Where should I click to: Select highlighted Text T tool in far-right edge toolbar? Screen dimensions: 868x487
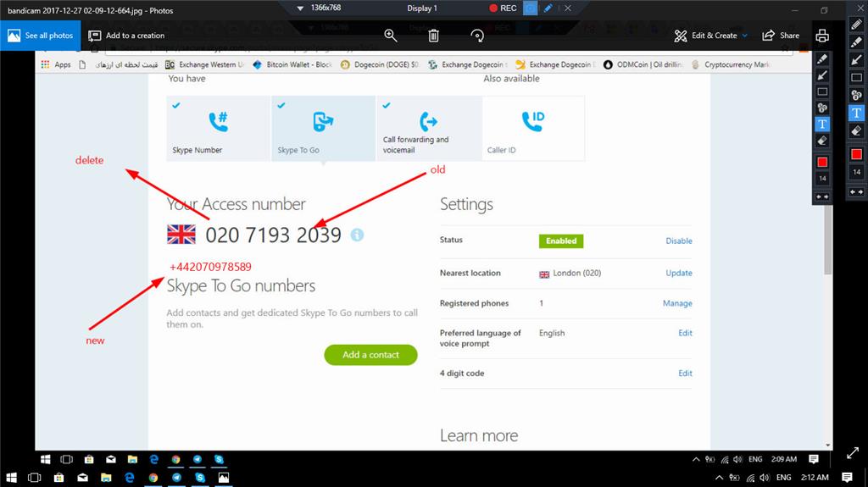click(x=856, y=113)
